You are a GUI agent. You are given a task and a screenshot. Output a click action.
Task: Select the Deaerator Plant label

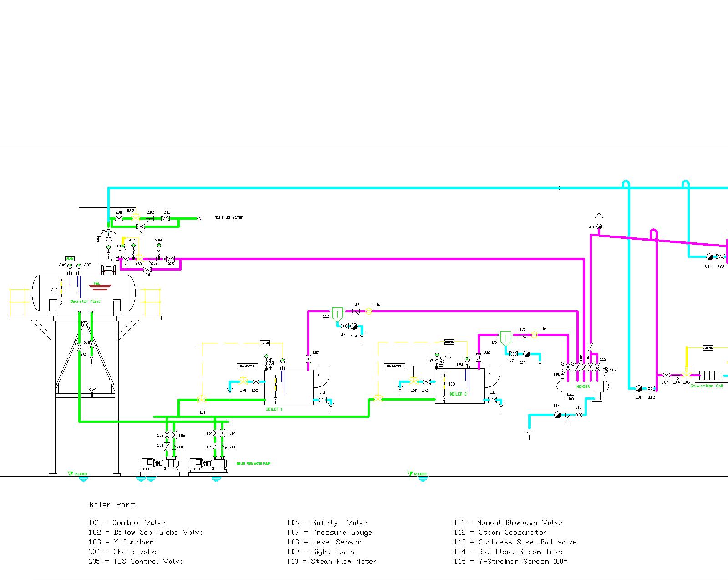(85, 301)
